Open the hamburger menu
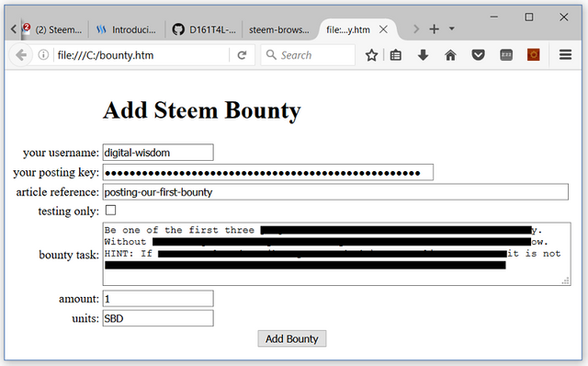The width and height of the screenshot is (588, 366). click(x=566, y=55)
